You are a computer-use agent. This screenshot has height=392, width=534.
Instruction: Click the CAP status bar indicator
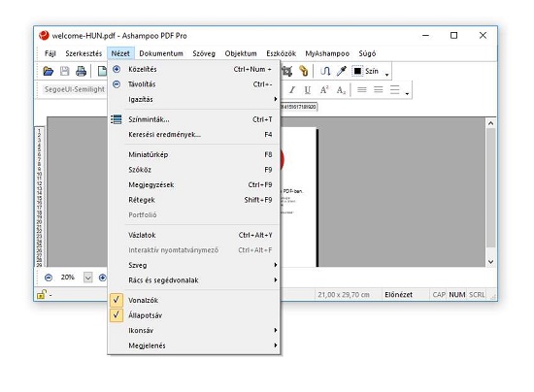click(x=439, y=295)
